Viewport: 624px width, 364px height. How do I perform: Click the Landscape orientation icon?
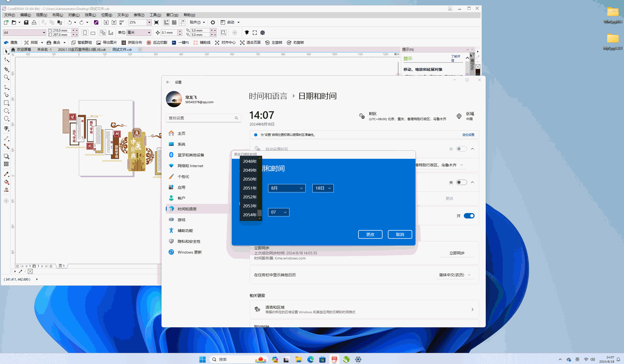pyautogui.click(x=93, y=33)
